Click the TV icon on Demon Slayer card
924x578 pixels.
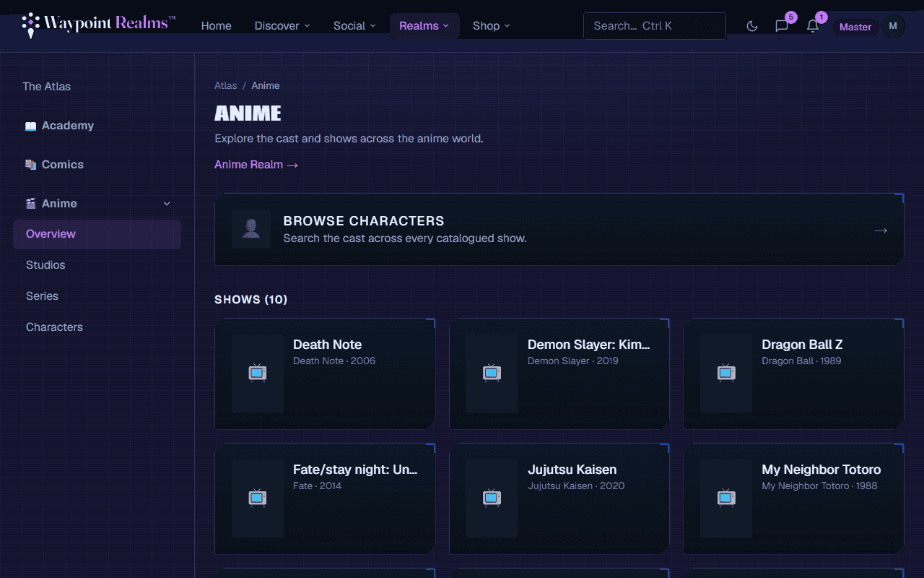click(x=492, y=373)
